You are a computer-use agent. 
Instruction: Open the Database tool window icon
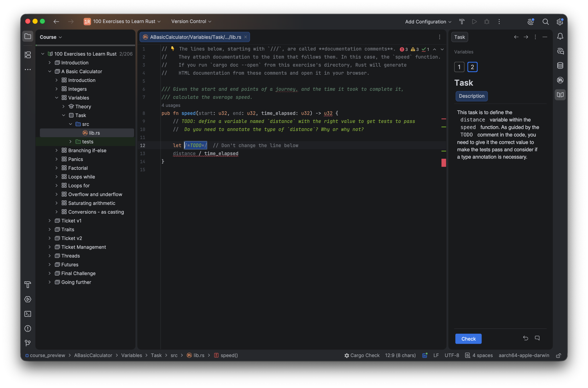(560, 66)
